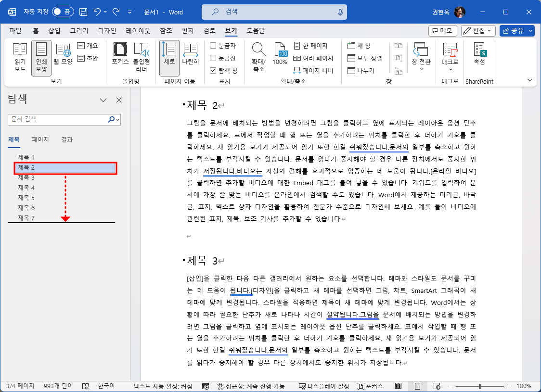Select 세로 page movement

[169, 58]
